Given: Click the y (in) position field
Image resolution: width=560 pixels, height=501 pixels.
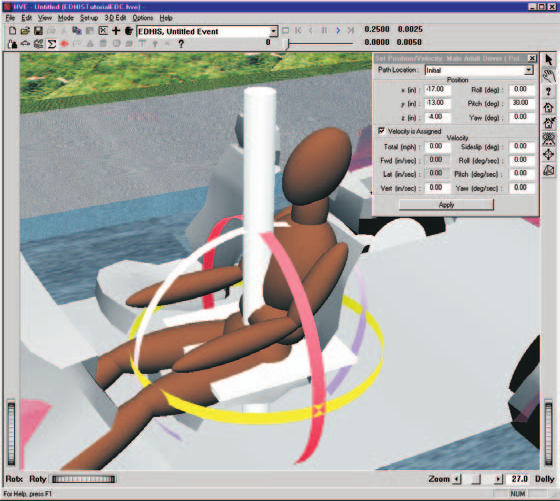Looking at the screenshot, I should tap(438, 103).
